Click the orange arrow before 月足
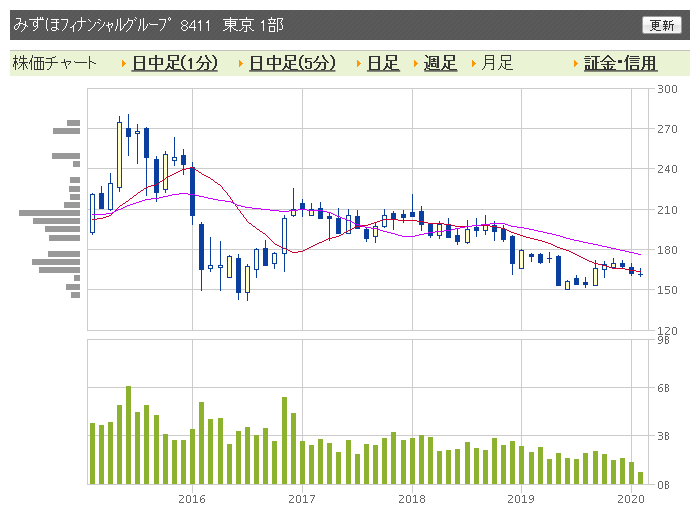This screenshot has width=700, height=530. point(474,63)
